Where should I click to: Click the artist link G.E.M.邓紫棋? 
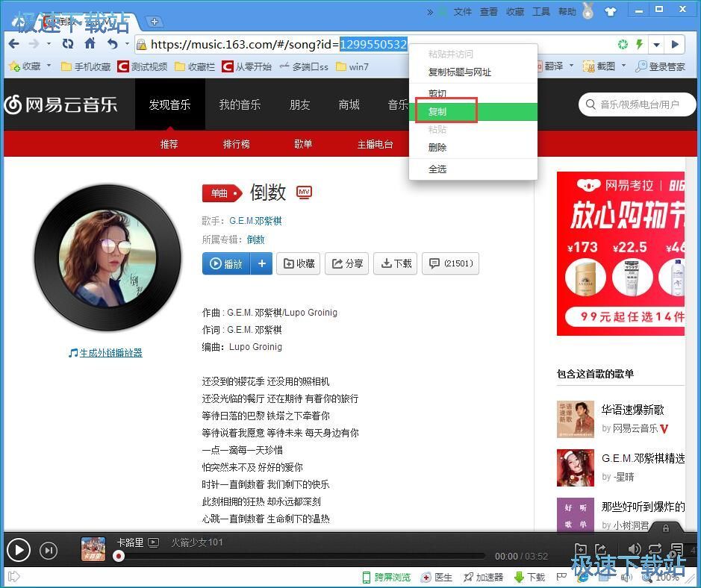coord(255,221)
